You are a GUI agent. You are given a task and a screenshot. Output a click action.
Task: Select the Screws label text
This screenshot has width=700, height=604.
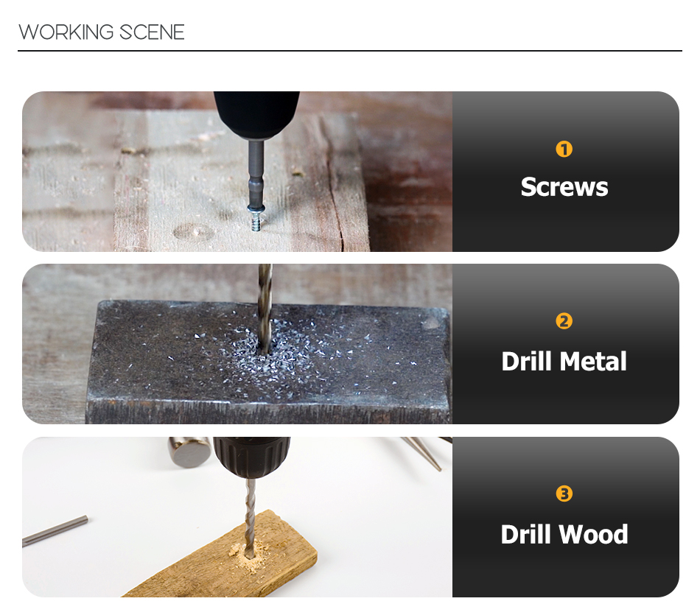click(564, 187)
